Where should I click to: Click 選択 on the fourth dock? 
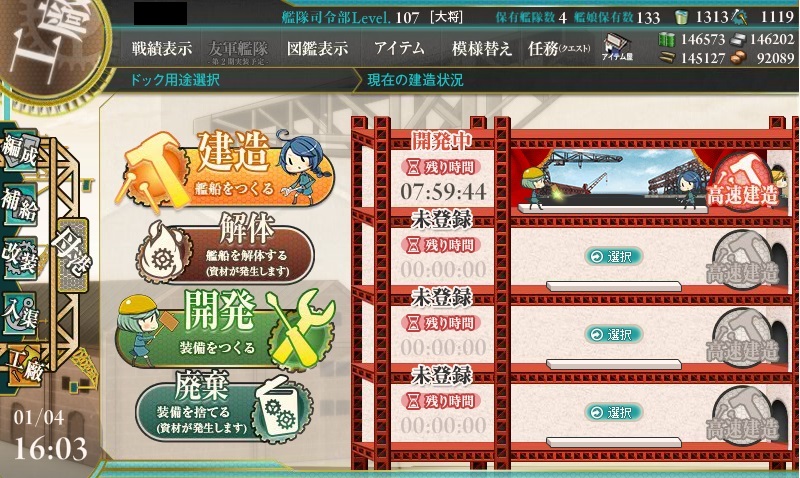[x=614, y=412]
